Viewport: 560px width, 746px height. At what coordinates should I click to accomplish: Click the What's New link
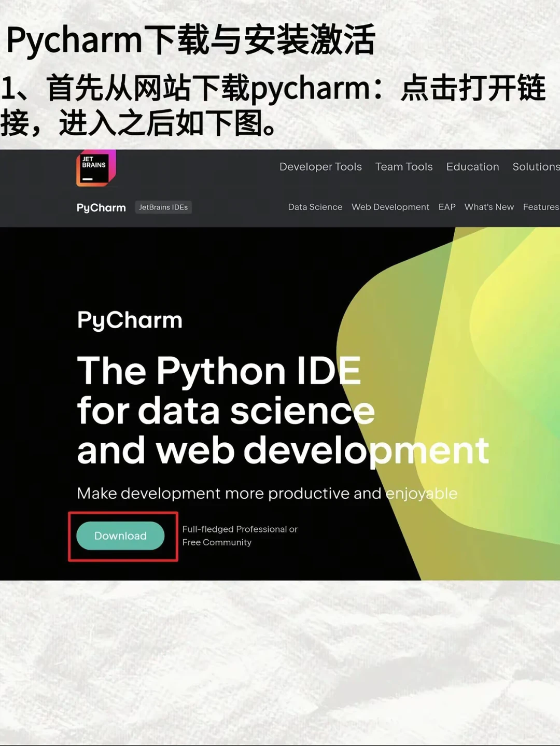(x=488, y=207)
